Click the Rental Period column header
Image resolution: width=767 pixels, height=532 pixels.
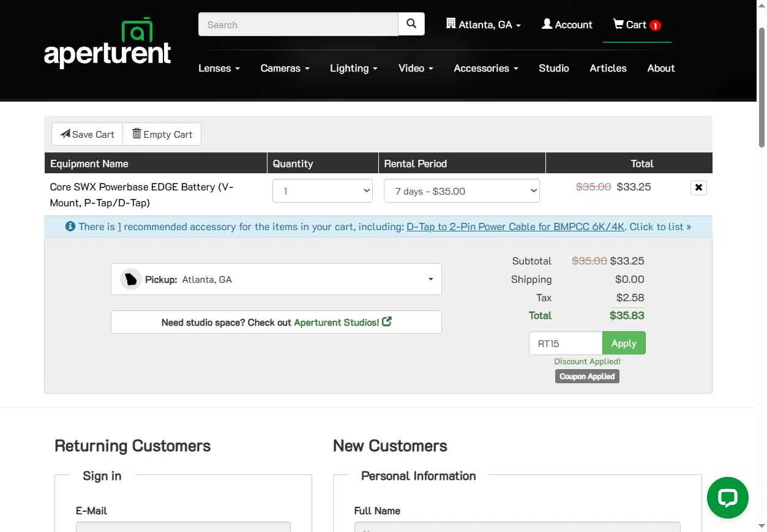point(415,163)
